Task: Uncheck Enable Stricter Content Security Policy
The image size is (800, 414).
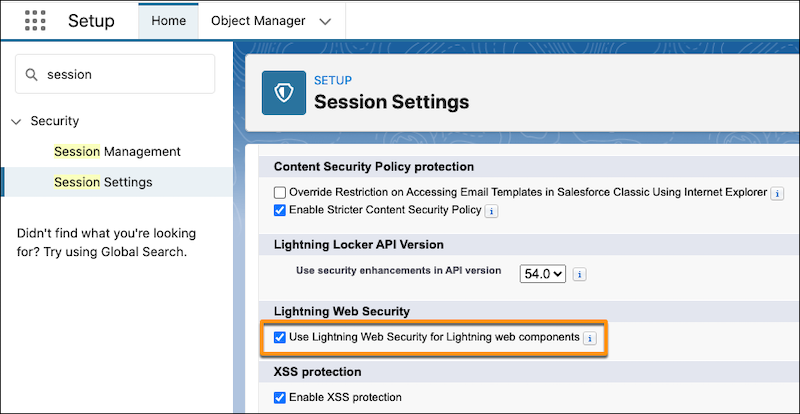Action: tap(280, 211)
